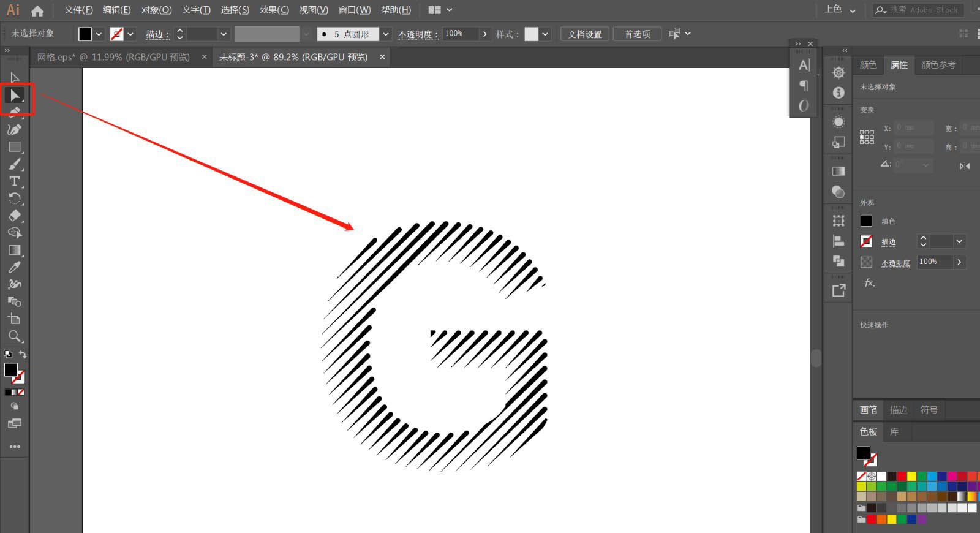Select the Eyedropper tool
The width and height of the screenshot is (980, 533).
(15, 267)
